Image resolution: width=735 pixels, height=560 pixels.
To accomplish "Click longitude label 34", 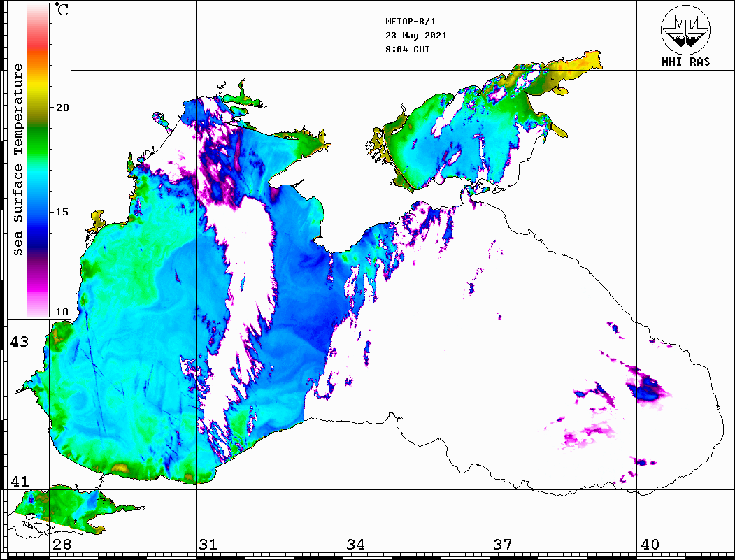I will (355, 544).
